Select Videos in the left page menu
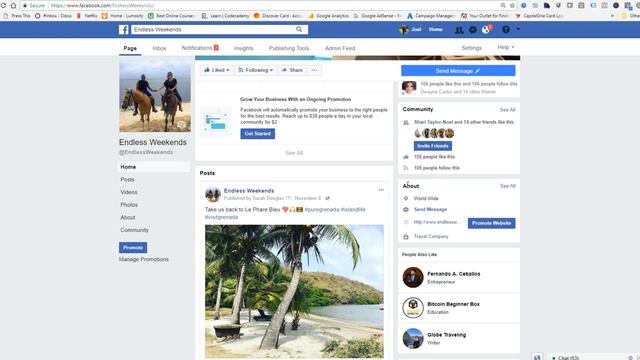Image resolution: width=640 pixels, height=360 pixels. coord(129,192)
